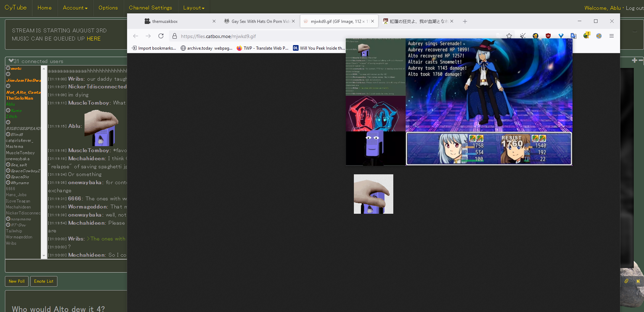
Task: Click the globe warning extension icon
Action: (586, 35)
